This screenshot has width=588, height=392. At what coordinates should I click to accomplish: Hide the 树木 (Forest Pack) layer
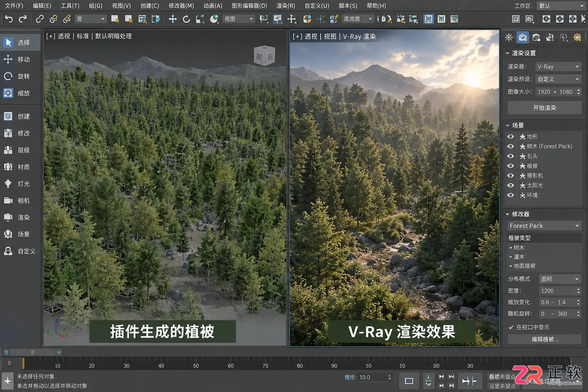pyautogui.click(x=510, y=146)
